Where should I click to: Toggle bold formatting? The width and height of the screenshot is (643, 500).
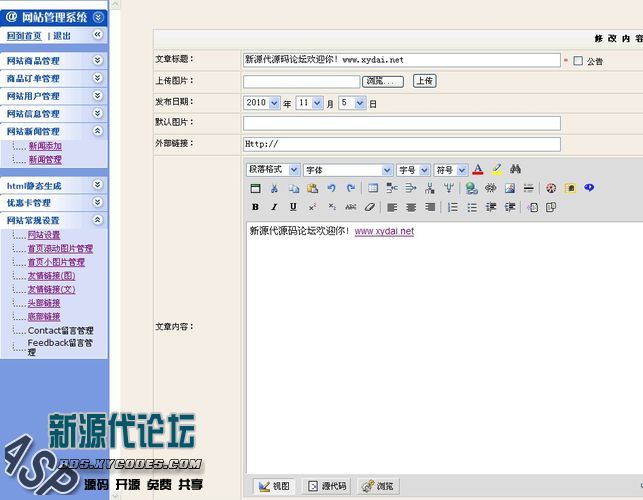[255, 207]
